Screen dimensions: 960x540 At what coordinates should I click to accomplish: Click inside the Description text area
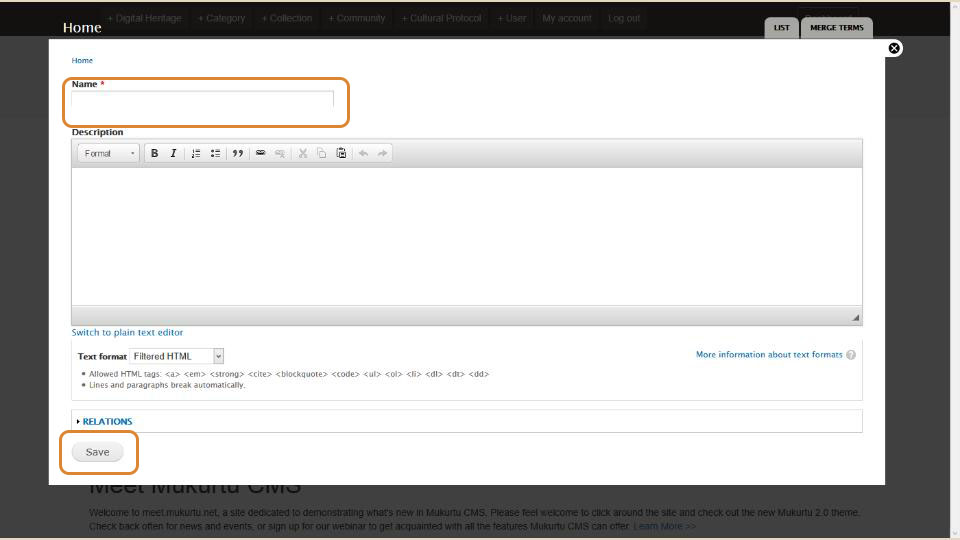coord(467,236)
